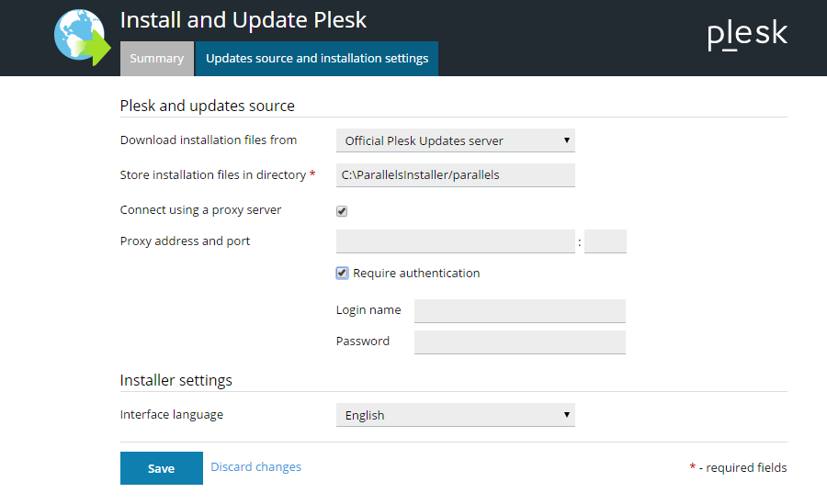Click the Download installation files from label
Viewport: 827px width, 504px height.
click(x=209, y=140)
